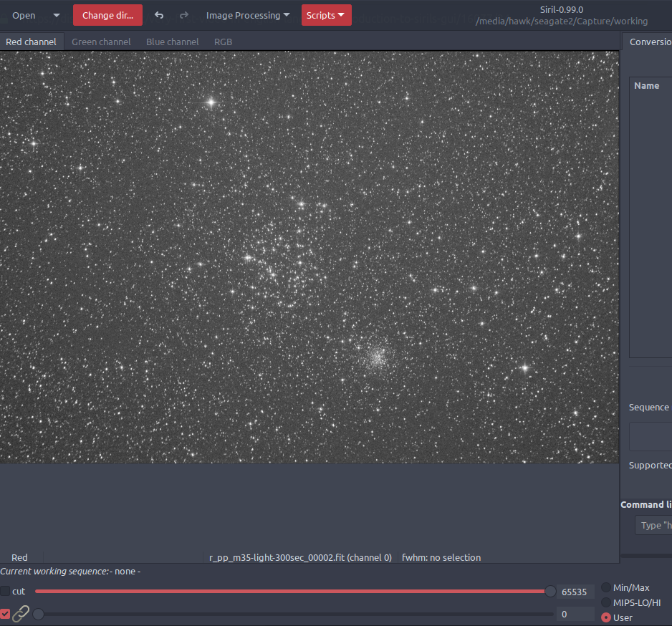Click the lower slider handle near zero
This screenshot has height=626, width=672.
coord(39,614)
